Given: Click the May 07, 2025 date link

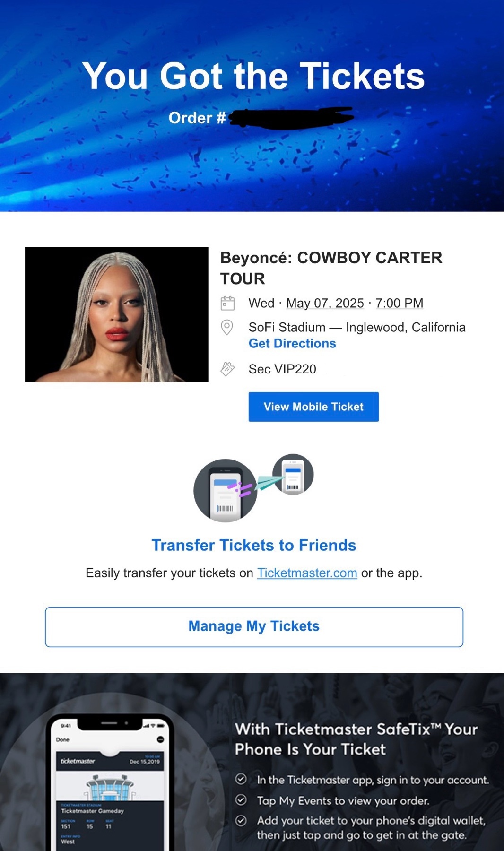Looking at the screenshot, I should [325, 303].
